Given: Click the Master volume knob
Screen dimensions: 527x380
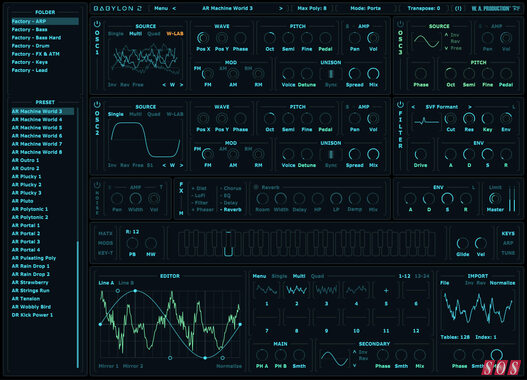Looking at the screenshot, I should (495, 198).
